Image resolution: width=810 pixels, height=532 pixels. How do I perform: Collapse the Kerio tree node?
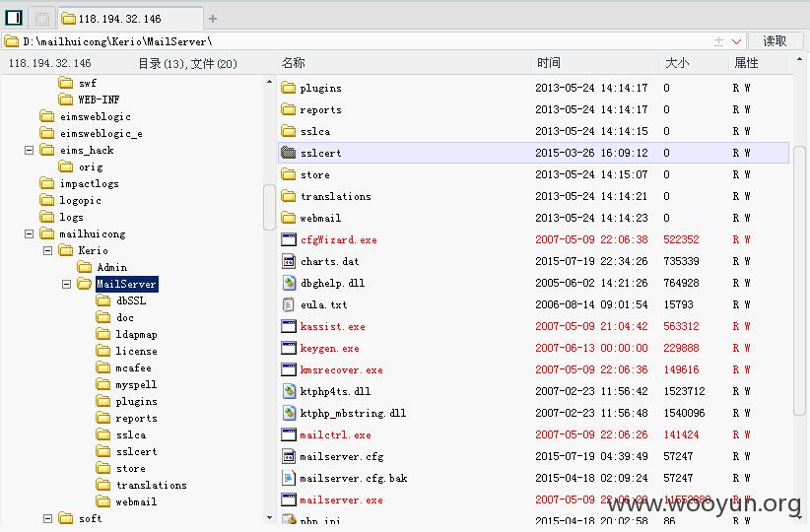click(x=48, y=250)
